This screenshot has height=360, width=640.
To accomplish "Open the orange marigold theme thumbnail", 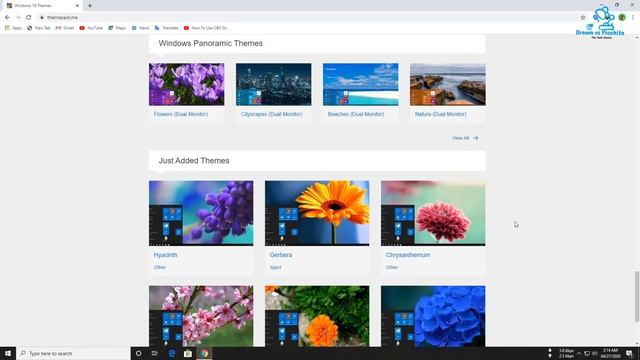I will pos(317,316).
